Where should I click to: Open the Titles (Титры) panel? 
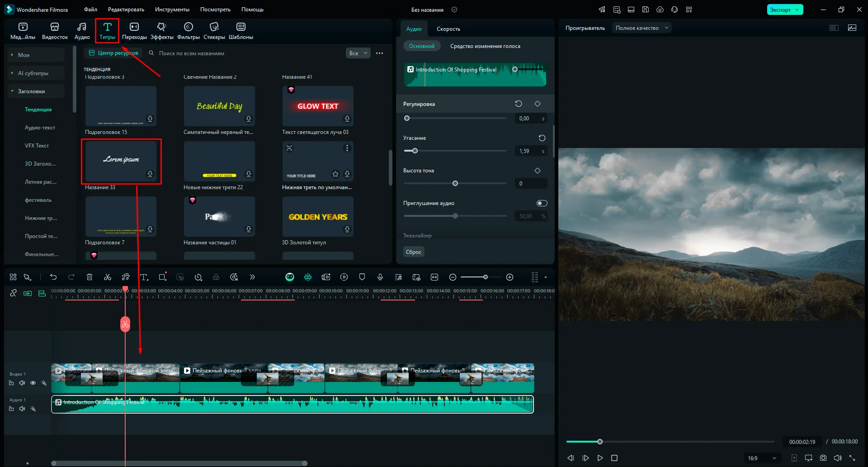pyautogui.click(x=107, y=31)
